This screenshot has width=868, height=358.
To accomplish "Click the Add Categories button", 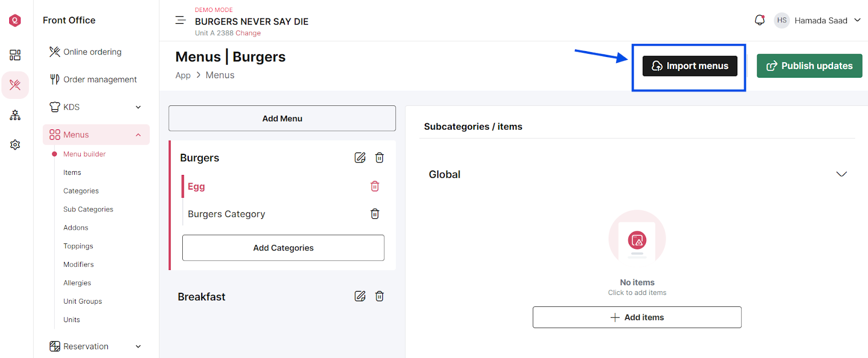I will (x=283, y=248).
